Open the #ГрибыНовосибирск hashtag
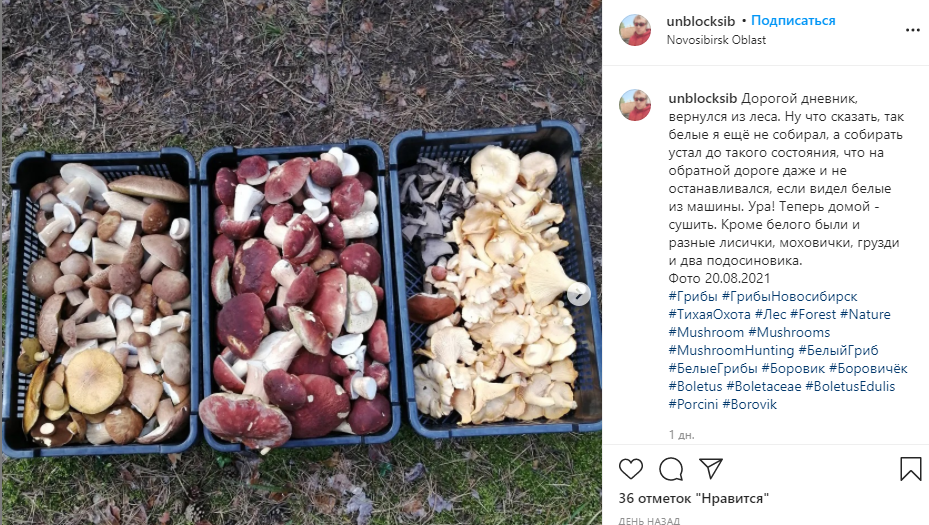The height and width of the screenshot is (525, 929). point(789,296)
